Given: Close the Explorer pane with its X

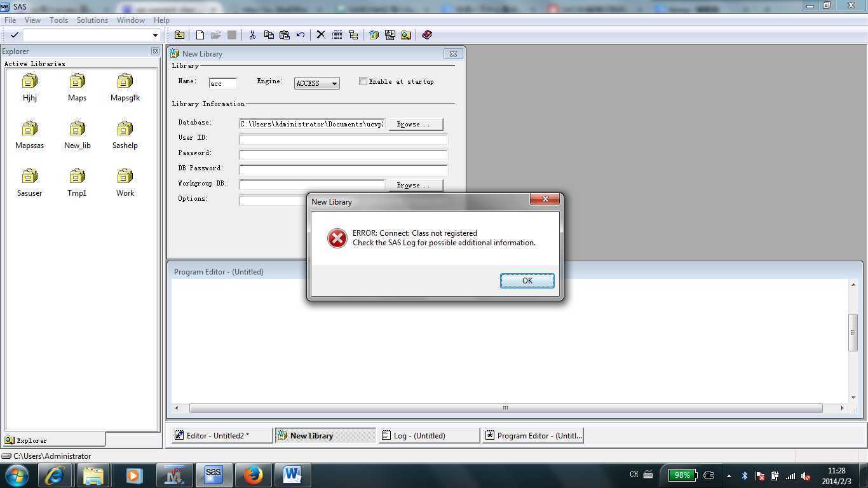Looking at the screenshot, I should coord(155,51).
